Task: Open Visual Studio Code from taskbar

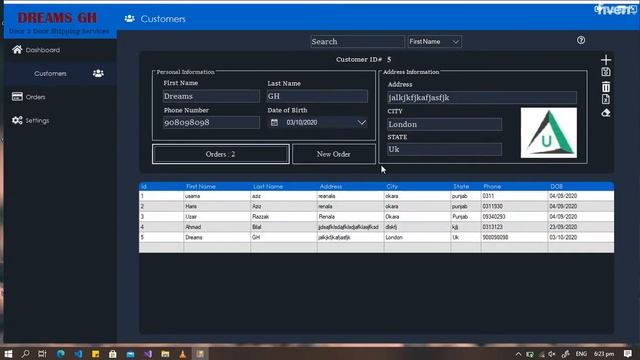Action: coord(78,354)
